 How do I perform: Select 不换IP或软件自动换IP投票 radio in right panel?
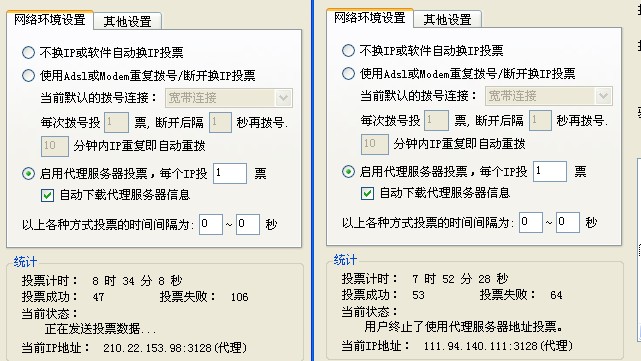point(348,51)
